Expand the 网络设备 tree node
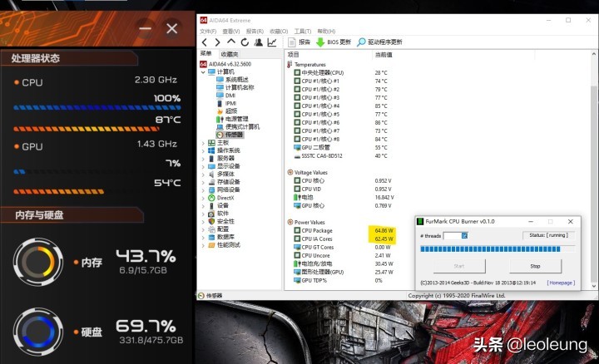This screenshot has height=364, width=599. pos(203,190)
